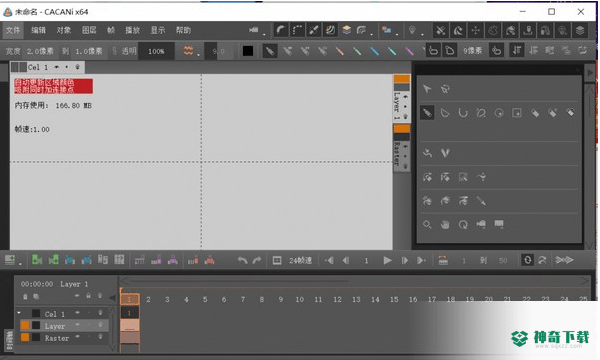600x360 pixels.
Task: Open the dropdown beside the overlapping squares icon
Action: click(397, 35)
